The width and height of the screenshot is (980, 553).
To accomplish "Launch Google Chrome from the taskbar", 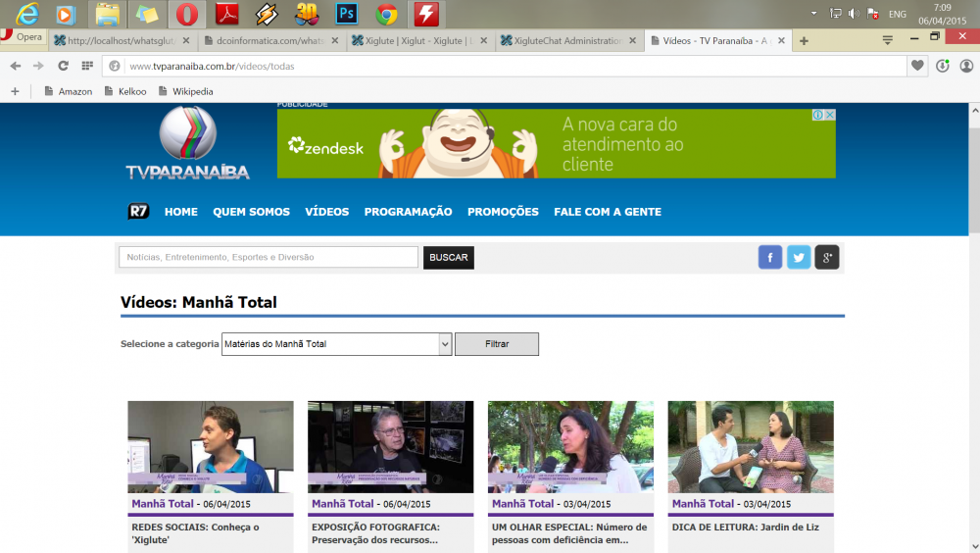I will [x=386, y=14].
